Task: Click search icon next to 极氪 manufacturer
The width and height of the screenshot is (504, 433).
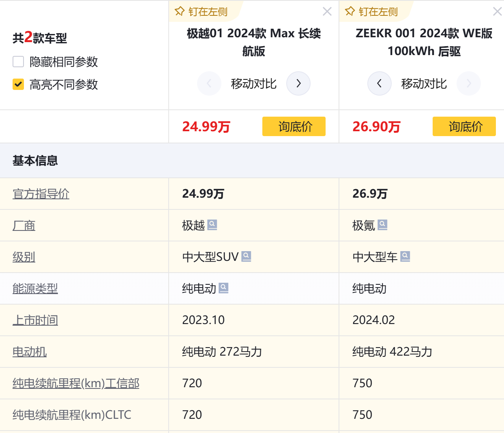Action: 382,225
